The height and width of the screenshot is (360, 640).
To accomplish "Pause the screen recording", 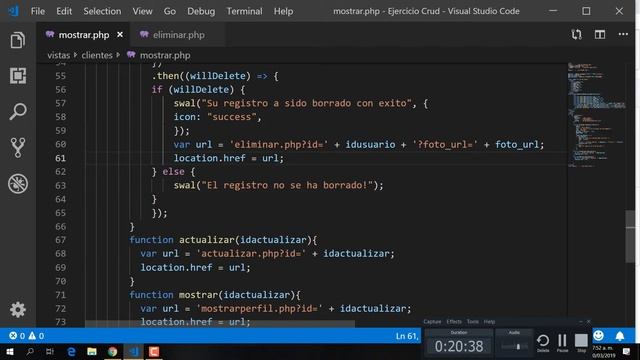I will [562, 343].
